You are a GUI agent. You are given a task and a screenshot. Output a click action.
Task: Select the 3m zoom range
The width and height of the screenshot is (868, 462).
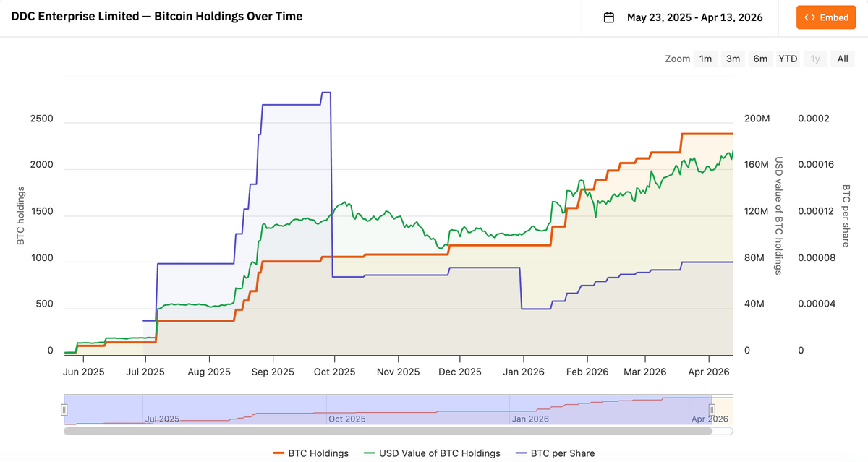[x=733, y=59]
